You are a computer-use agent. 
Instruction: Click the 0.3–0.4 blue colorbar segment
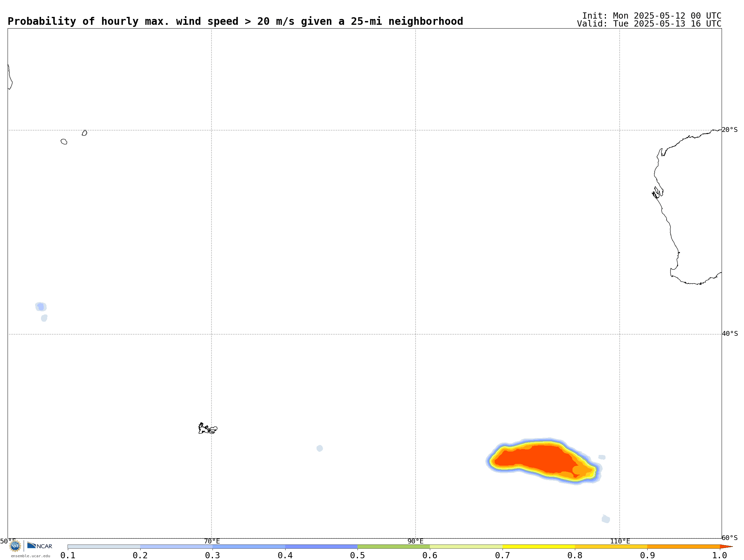coord(249,547)
